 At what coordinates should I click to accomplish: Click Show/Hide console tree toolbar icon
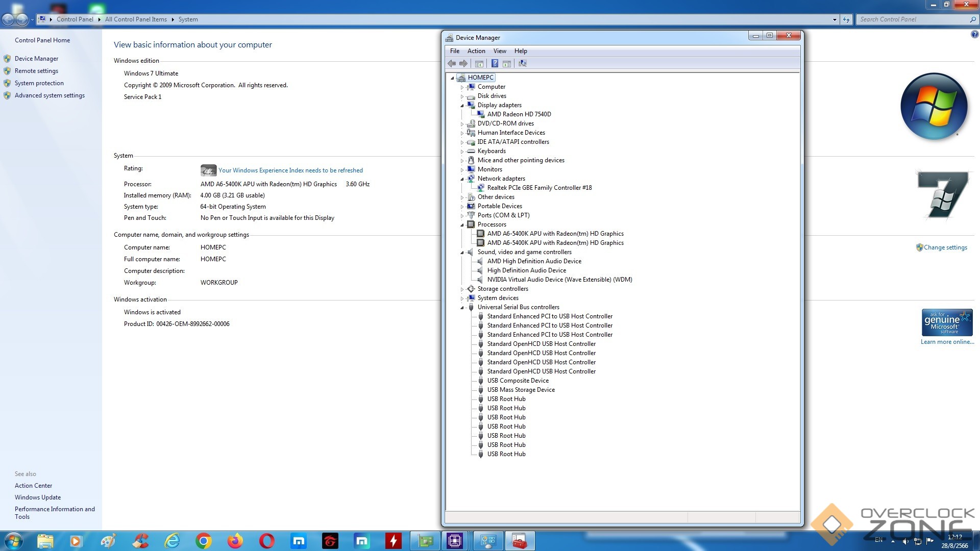479,63
